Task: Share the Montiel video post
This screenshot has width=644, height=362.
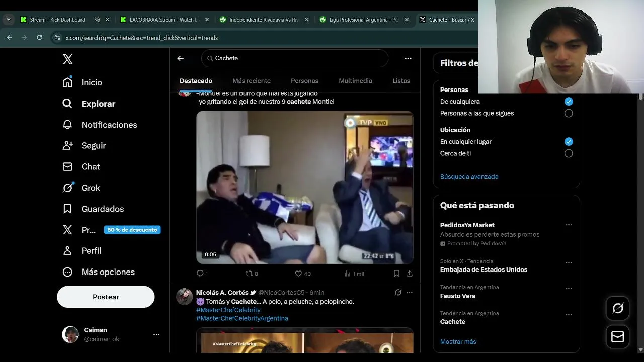Action: pyautogui.click(x=410, y=274)
